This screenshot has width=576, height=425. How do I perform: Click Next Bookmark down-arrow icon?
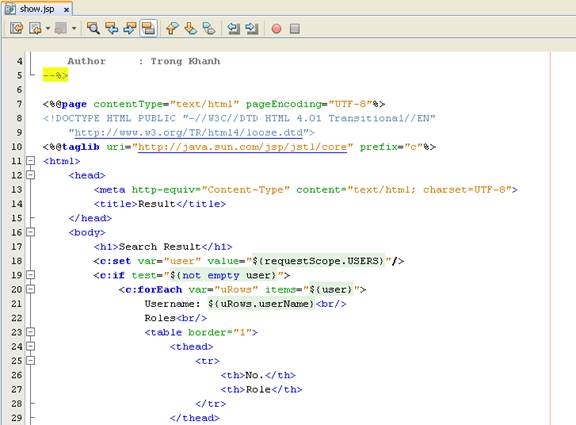(x=191, y=28)
